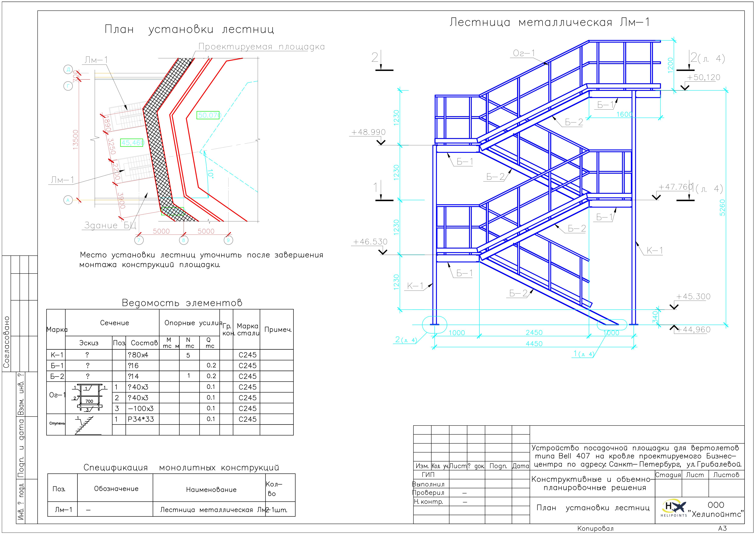Image resolution: width=756 pixels, height=534 pixels.
Task: Click the '2450' flight length dimension
Action: [x=534, y=333]
